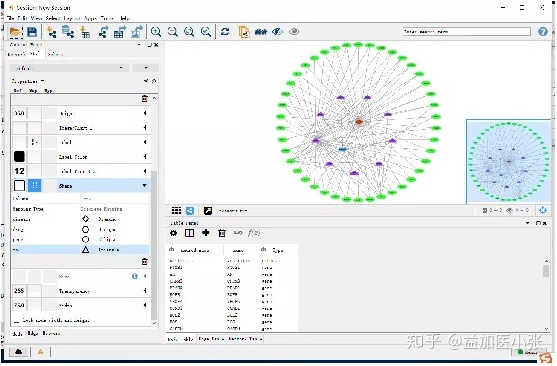Open the Layout menu
This screenshot has height=366, width=557.
[72, 18]
